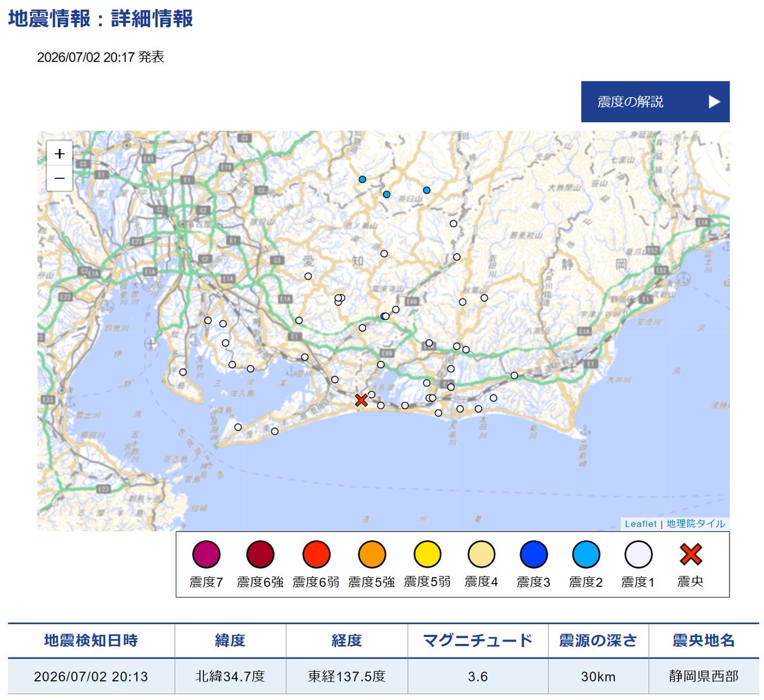Viewport: 764px width, 700px height.
Task: Select the westernmost blue 震度2 marker
Action: click(362, 179)
